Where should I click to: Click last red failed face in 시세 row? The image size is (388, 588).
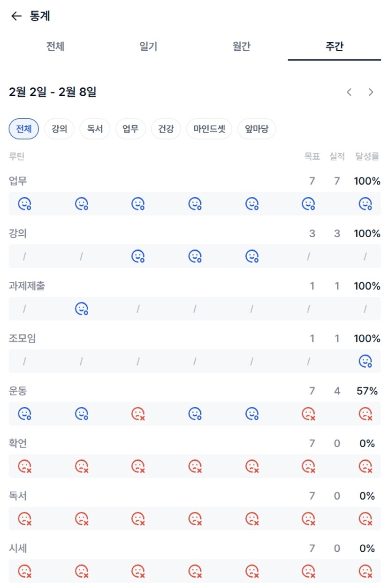pyautogui.click(x=365, y=571)
